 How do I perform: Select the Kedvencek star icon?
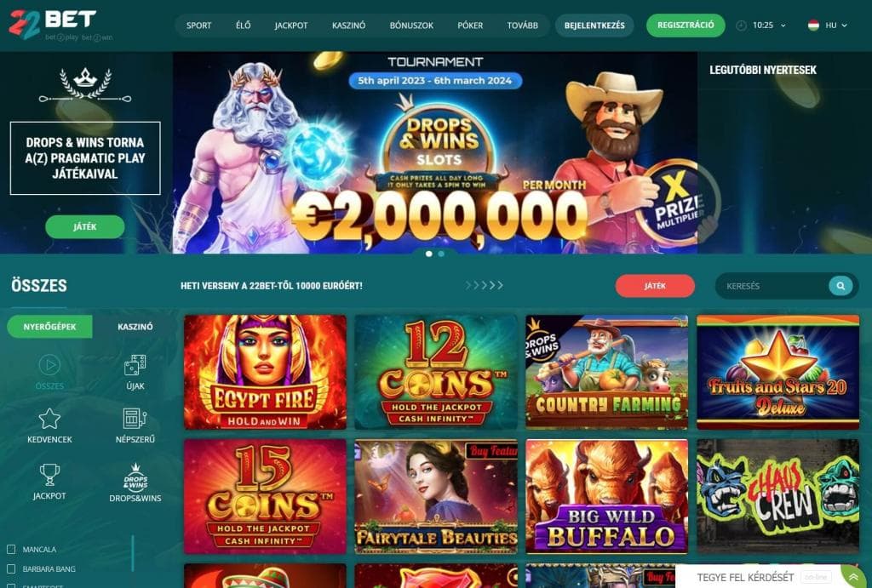click(49, 419)
